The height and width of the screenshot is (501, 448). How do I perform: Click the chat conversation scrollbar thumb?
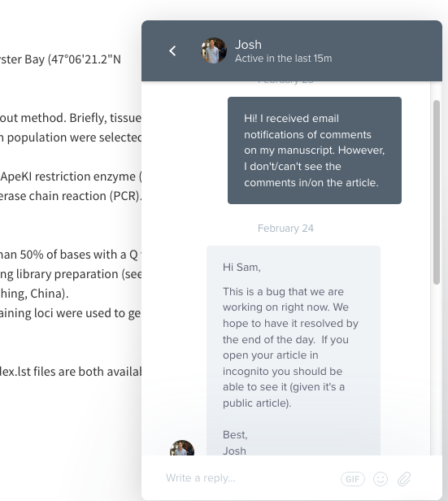click(437, 192)
